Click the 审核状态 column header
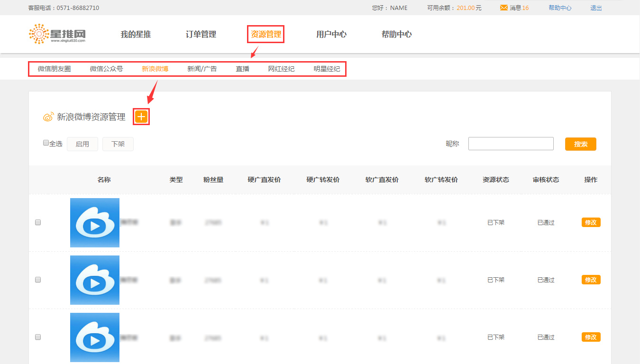This screenshot has width=640, height=364. click(546, 180)
